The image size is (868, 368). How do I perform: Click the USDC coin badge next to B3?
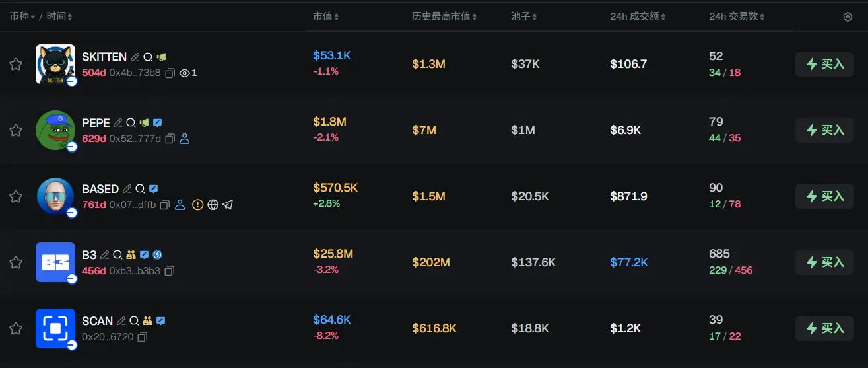click(x=157, y=255)
